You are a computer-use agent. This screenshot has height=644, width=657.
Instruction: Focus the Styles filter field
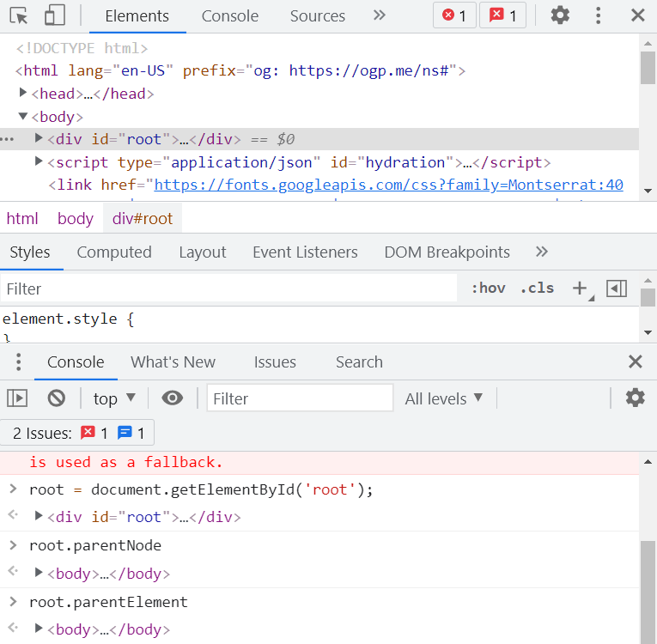[x=228, y=289]
